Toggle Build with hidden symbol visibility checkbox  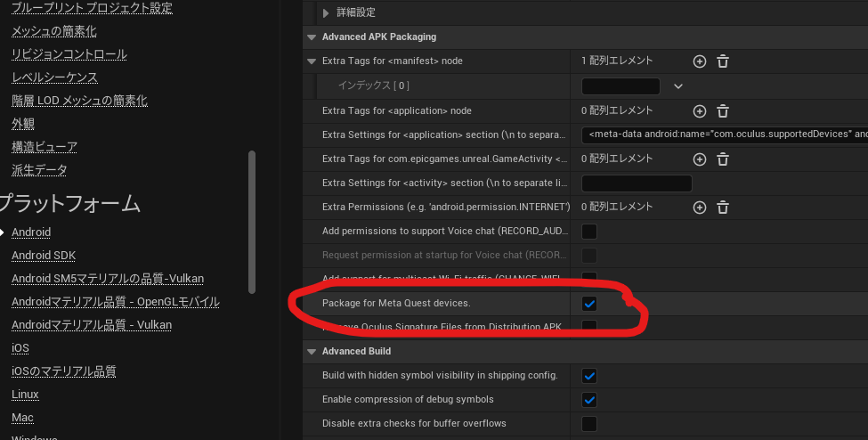coord(589,376)
